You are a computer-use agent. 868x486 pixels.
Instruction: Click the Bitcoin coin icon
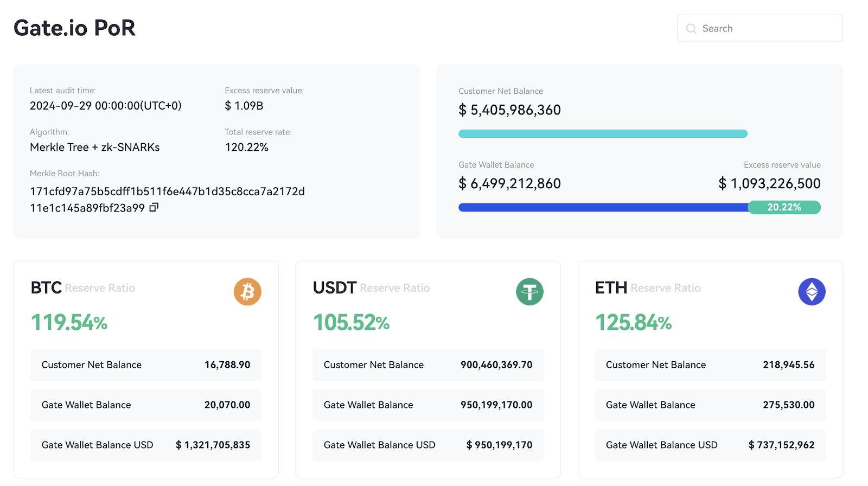[x=247, y=291]
